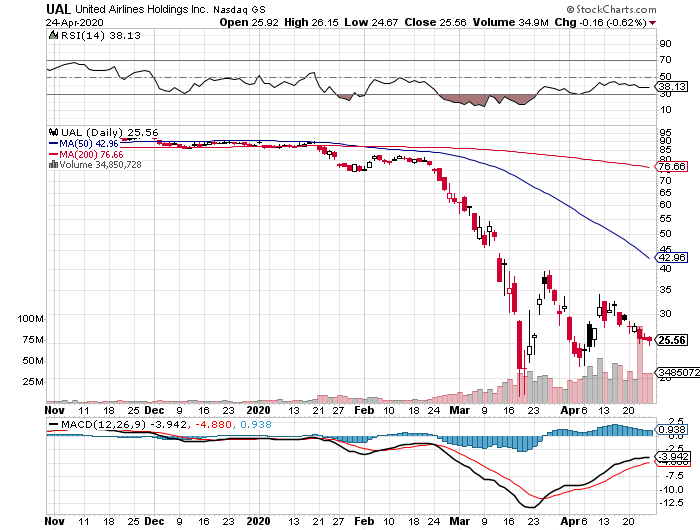The height and width of the screenshot is (530, 700).
Task: Click the 75M volume axis label
Action: (x=33, y=340)
